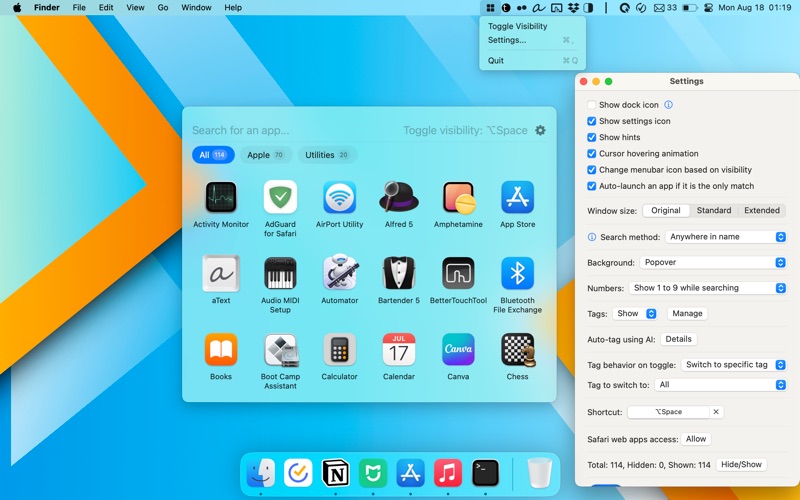Launch Automator app icon
This screenshot has width=800, height=500.
click(x=340, y=272)
